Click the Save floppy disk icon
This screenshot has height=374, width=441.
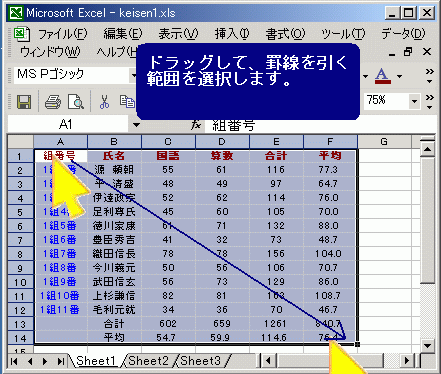24,102
